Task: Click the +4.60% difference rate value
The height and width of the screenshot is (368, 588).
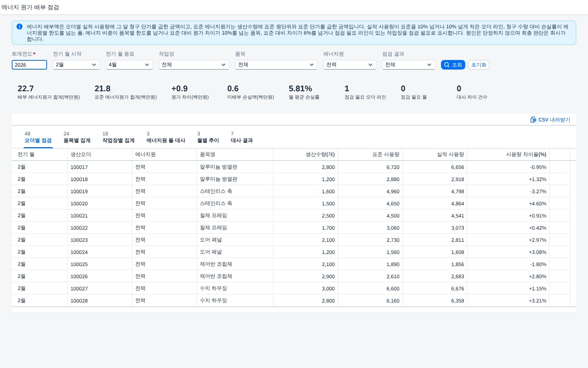Action: point(537,204)
